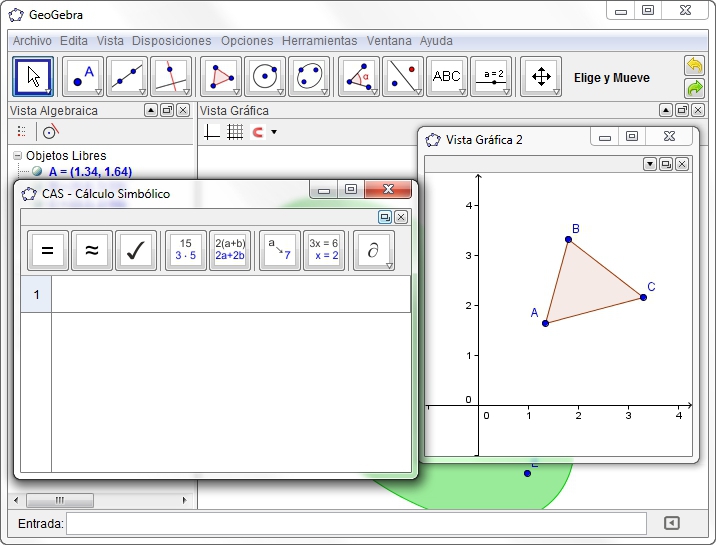The image size is (716, 545).
Task: Undock Vista Algebraica into separate window
Action: coord(167,110)
